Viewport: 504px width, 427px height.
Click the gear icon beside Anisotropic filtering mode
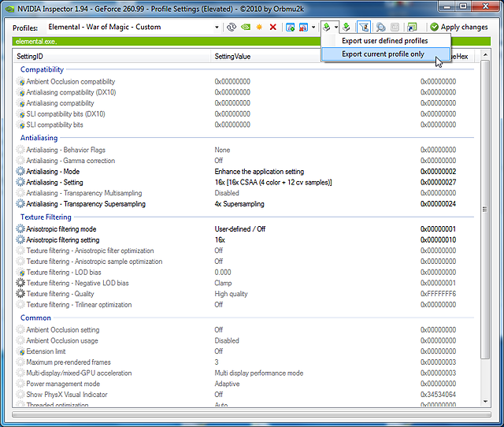pyautogui.click(x=20, y=229)
